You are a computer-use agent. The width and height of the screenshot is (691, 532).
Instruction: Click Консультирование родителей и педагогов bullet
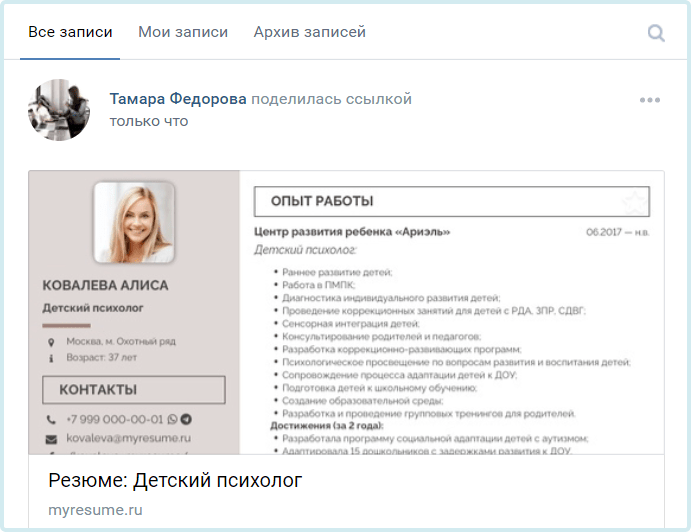382,337
